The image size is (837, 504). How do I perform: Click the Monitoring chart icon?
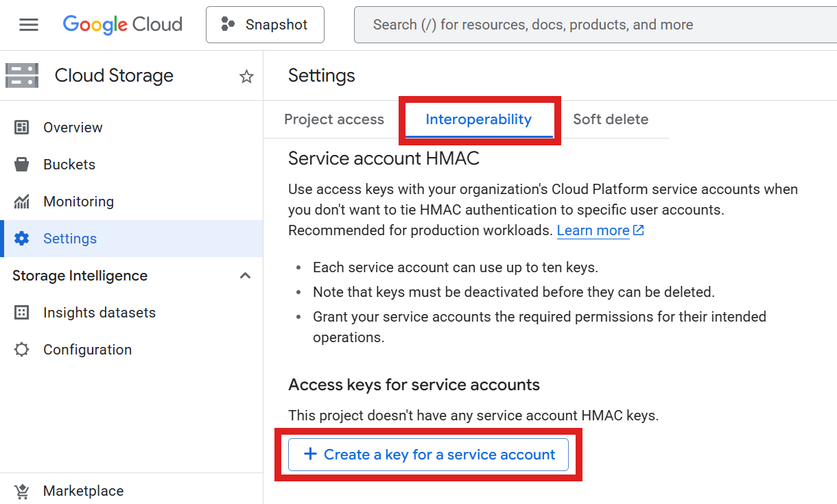[22, 202]
